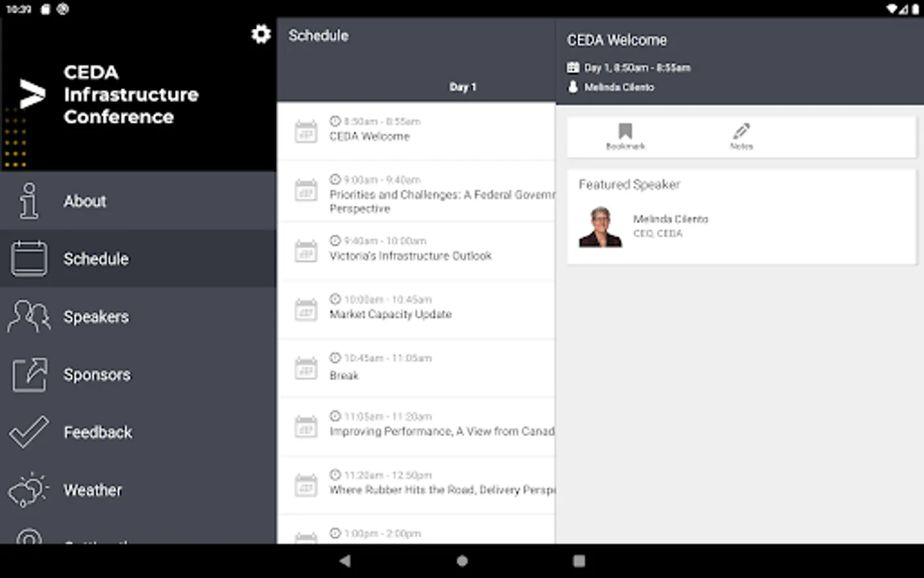This screenshot has width=924, height=578.
Task: Click the calendar icon beside Market Capacity Update
Action: (x=306, y=310)
